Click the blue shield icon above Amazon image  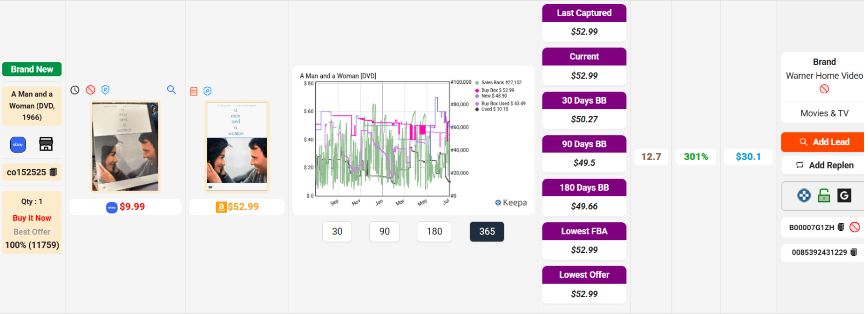pos(208,91)
